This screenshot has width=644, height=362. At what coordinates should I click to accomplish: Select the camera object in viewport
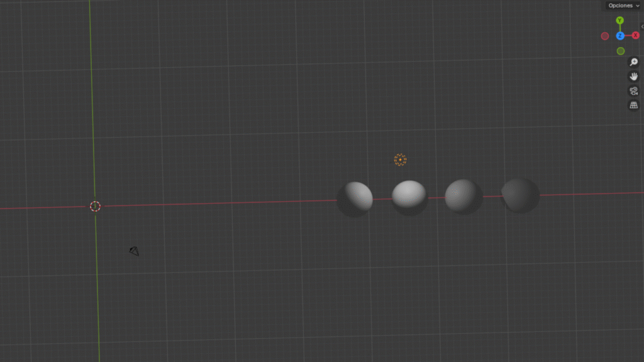tap(135, 251)
